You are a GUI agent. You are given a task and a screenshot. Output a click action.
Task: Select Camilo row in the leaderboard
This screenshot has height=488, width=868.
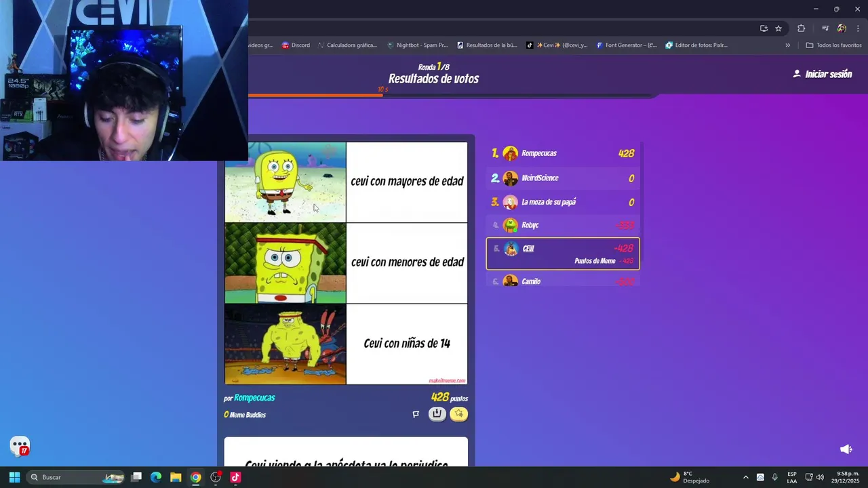point(563,281)
